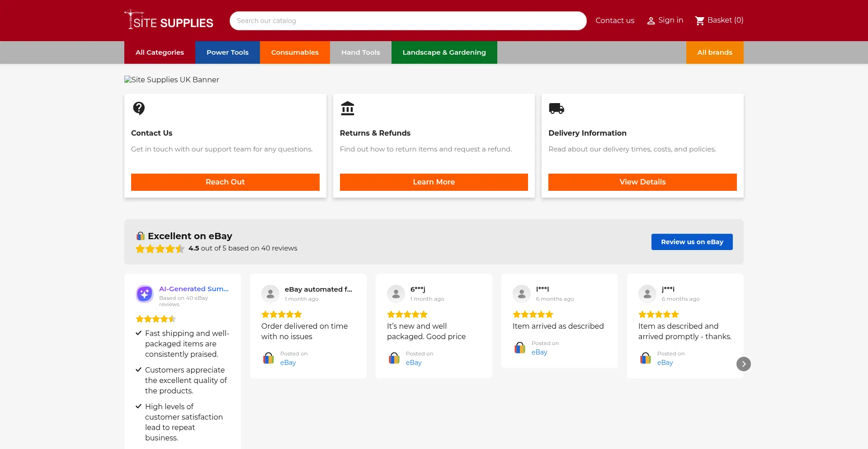868x449 pixels.
Task: Click the Returns & Refunds bank icon
Action: pyautogui.click(x=347, y=109)
